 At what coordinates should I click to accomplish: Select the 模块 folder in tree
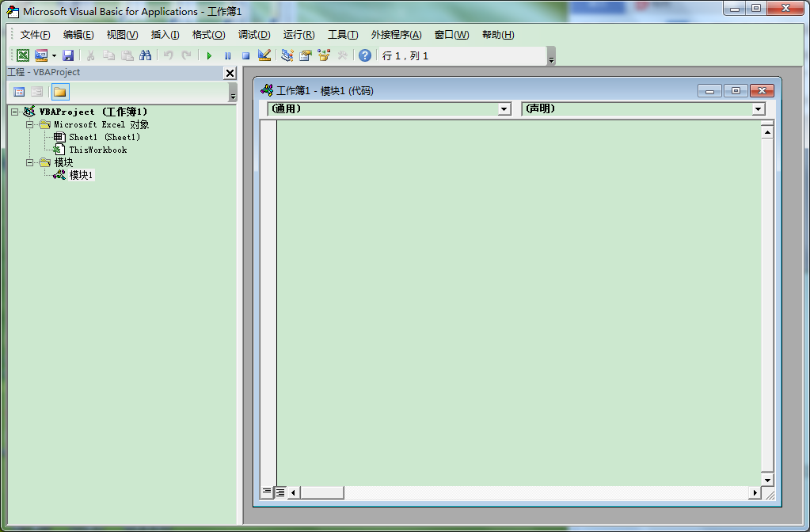[63, 162]
